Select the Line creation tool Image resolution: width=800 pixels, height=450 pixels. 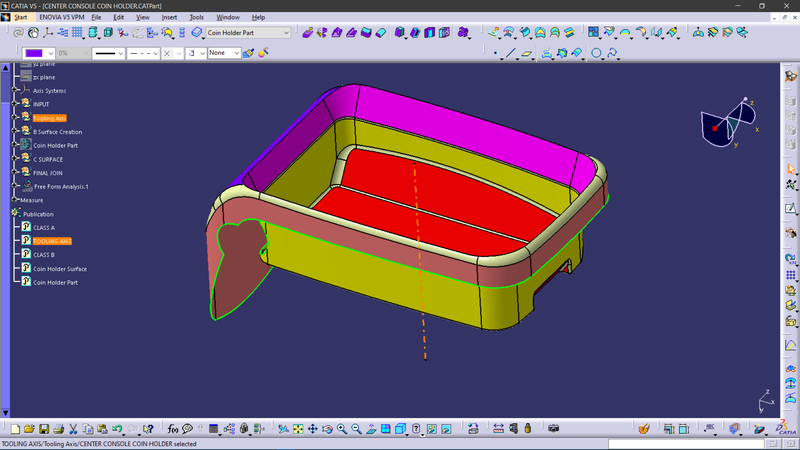(511, 53)
